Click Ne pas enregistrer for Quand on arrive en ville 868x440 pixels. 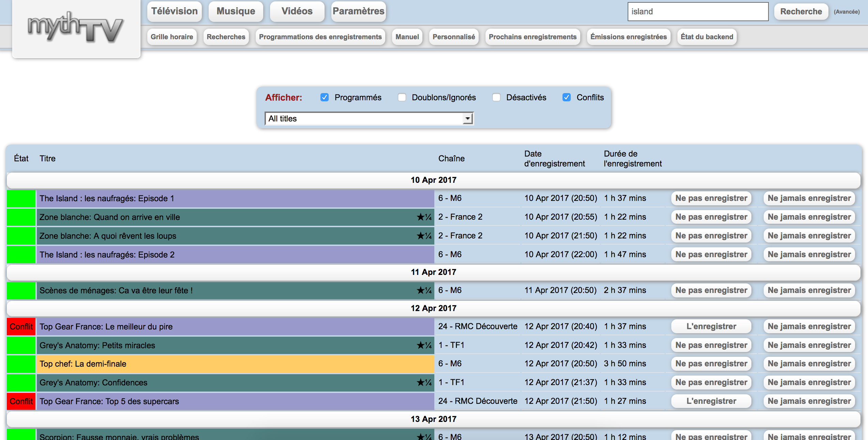click(x=711, y=217)
